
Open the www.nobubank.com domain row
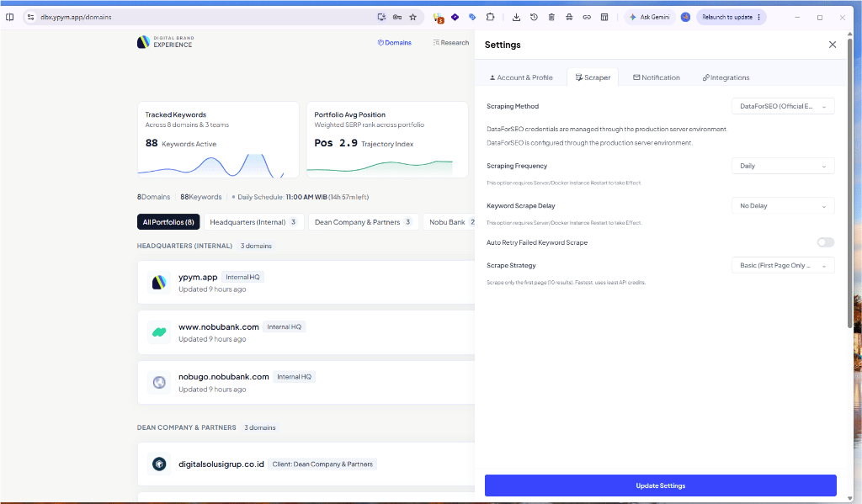pos(306,332)
